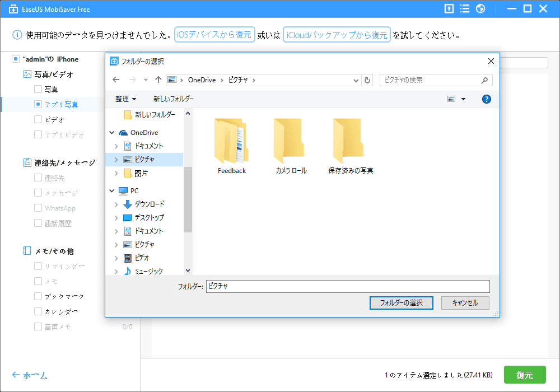The image size is (560, 392).
Task: Click the upgrade arrow icon in the title bar
Action: click(449, 8)
